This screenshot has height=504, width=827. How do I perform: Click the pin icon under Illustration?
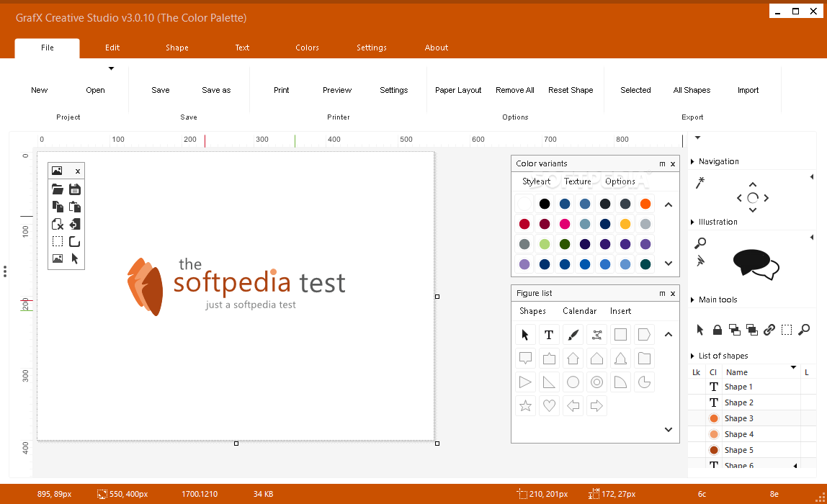[x=700, y=261]
